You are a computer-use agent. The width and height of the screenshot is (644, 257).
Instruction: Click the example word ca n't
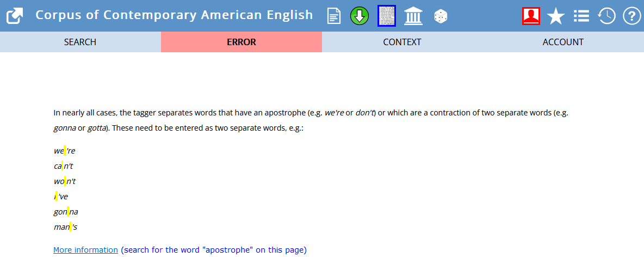coord(64,166)
